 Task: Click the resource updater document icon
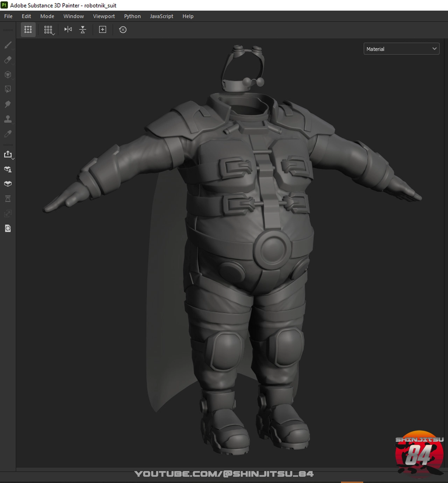(x=8, y=228)
